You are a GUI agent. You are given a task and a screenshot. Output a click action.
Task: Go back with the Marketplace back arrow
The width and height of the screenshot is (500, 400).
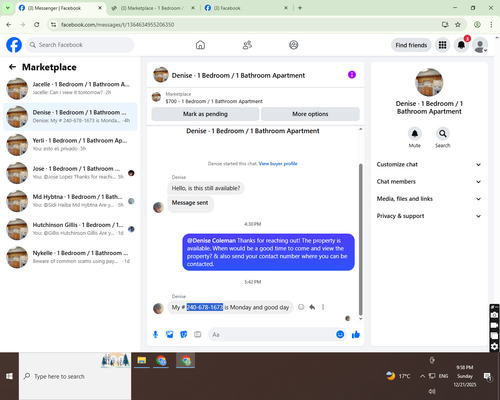(12, 67)
